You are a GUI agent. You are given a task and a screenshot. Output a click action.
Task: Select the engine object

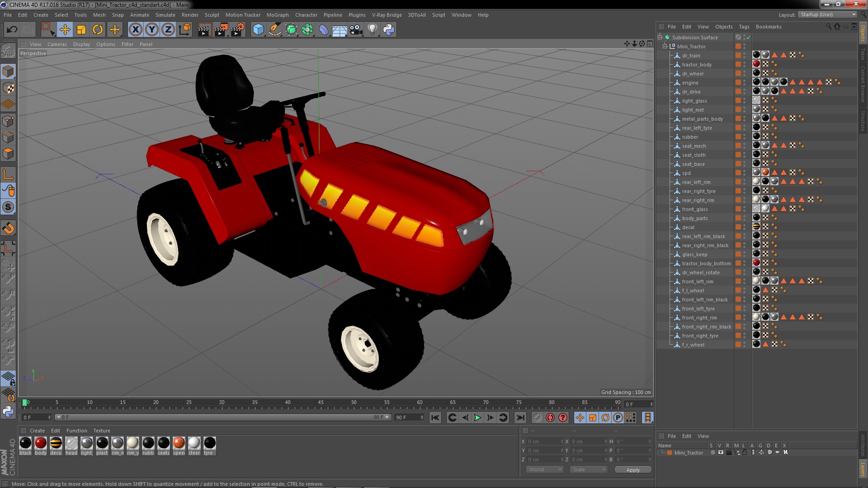(x=690, y=83)
